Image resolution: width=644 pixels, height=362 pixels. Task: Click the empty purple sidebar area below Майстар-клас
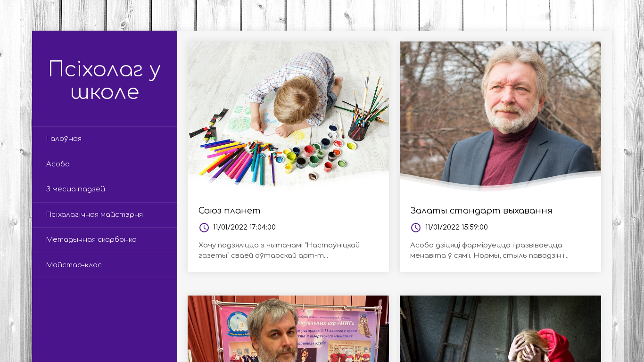tap(105, 320)
